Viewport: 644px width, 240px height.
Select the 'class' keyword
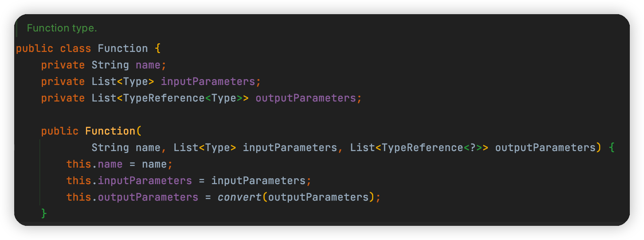click(75, 48)
